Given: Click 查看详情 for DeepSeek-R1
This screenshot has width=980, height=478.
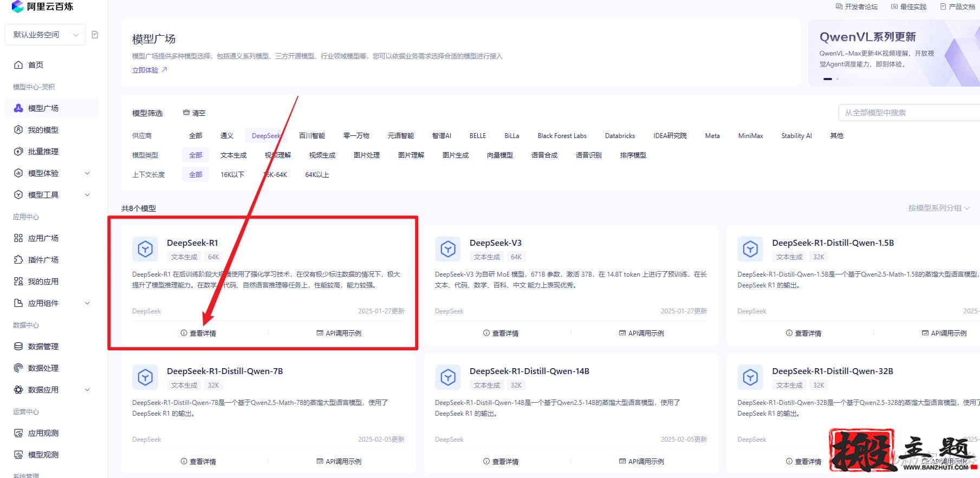Looking at the screenshot, I should click(198, 333).
